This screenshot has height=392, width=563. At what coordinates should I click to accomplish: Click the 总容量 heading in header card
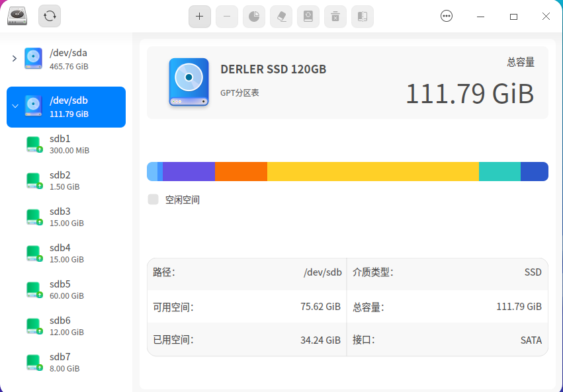[521, 62]
